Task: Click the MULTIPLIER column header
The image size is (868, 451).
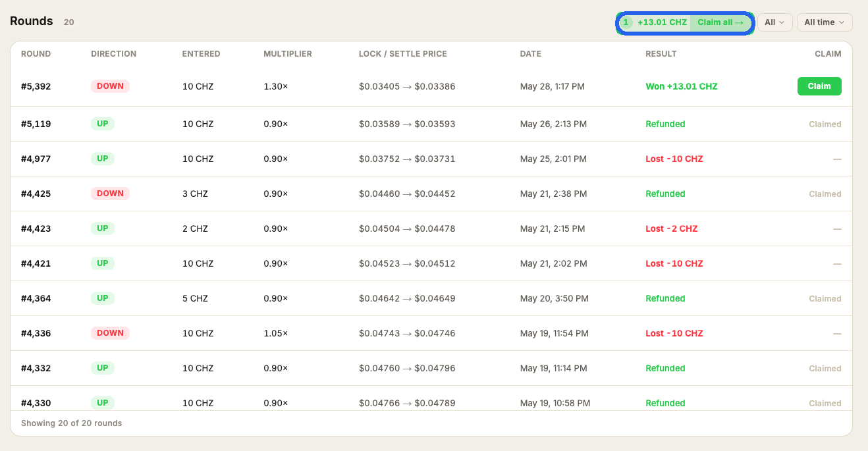Action: [288, 54]
